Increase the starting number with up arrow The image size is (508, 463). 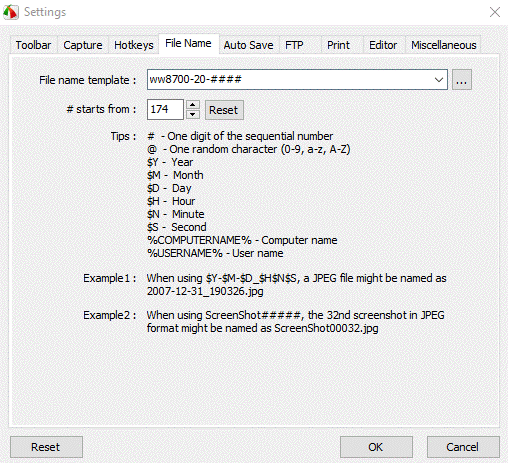[x=192, y=105]
